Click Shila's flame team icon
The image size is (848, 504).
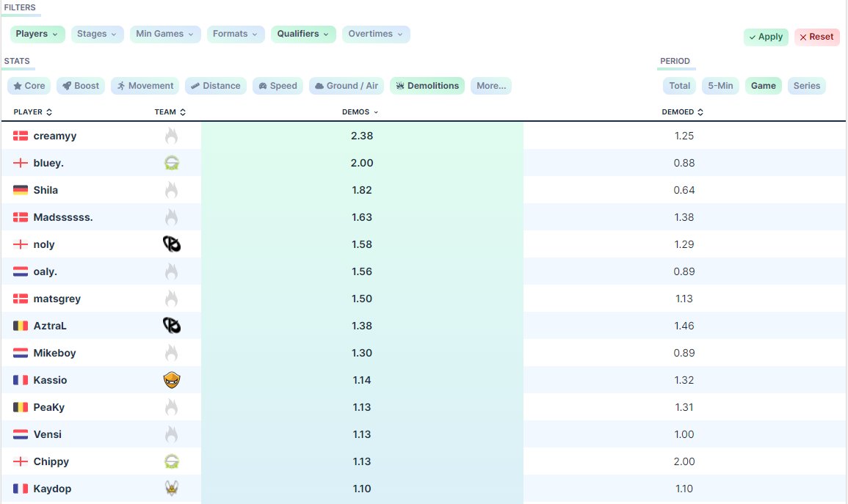[x=172, y=190]
